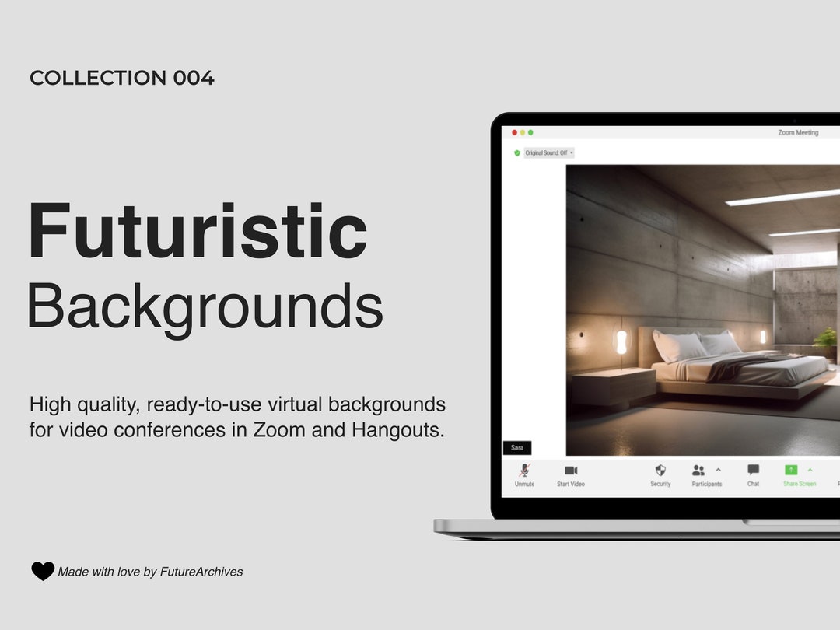The width and height of the screenshot is (840, 630).
Task: Click the Made with love by FutureArchives text
Action: point(149,571)
